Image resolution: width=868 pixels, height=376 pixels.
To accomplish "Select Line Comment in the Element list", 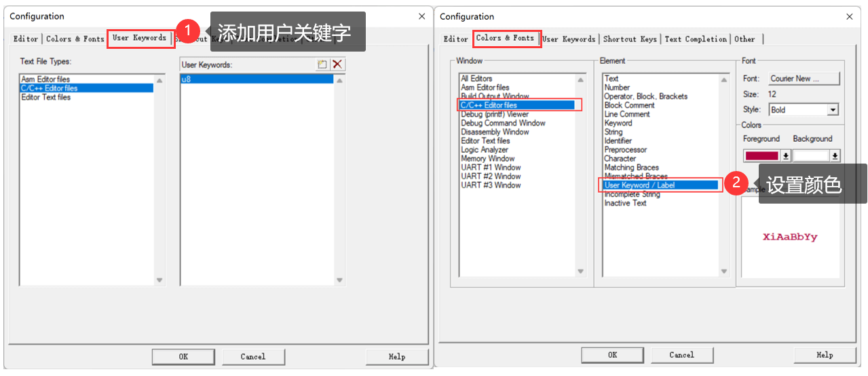I will (627, 114).
